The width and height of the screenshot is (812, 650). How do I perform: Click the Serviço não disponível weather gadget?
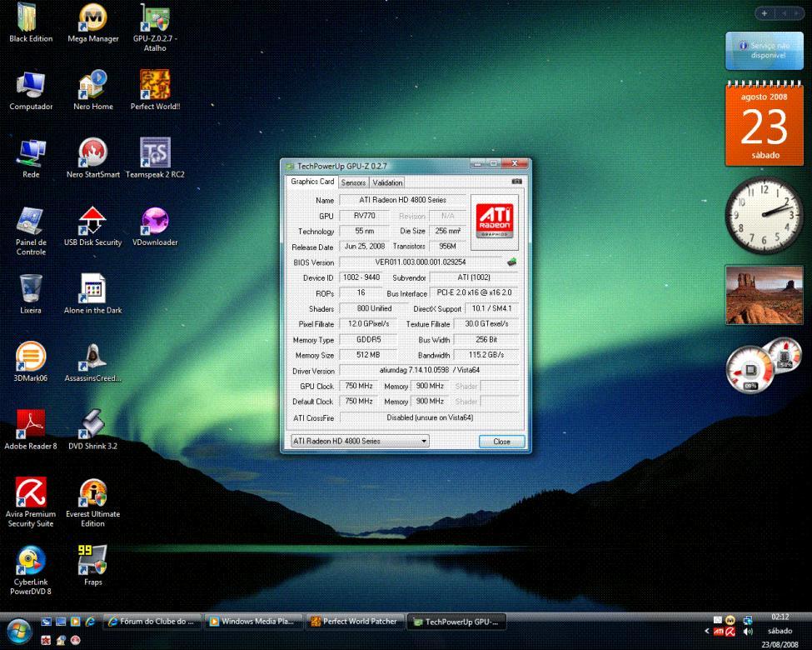click(x=765, y=50)
